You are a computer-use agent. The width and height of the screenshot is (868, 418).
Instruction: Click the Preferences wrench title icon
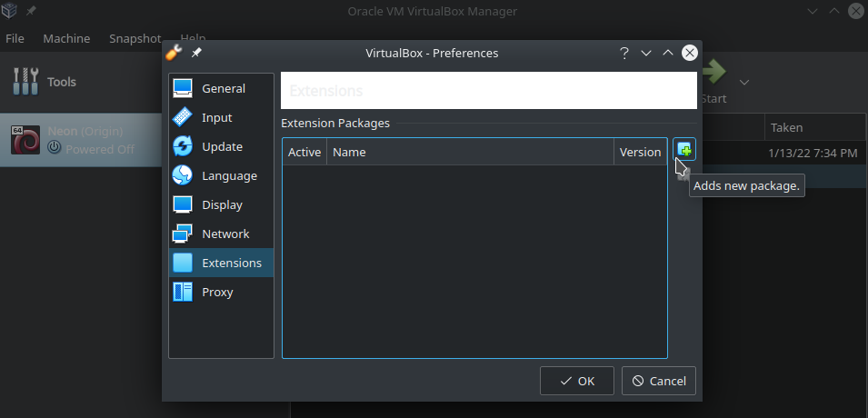point(174,53)
